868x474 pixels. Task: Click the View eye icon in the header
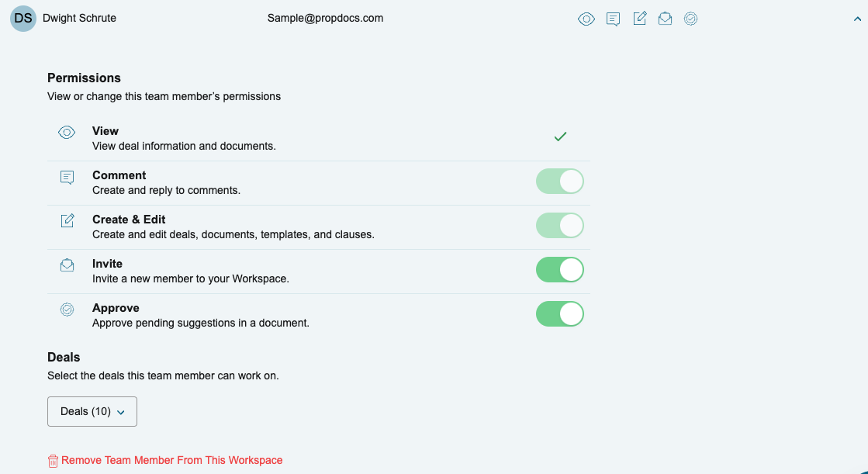(586, 18)
